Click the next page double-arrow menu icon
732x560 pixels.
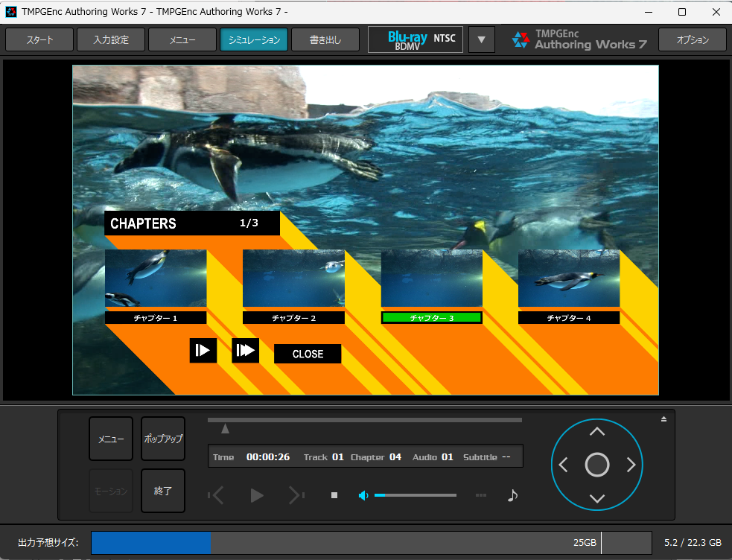pos(245,350)
